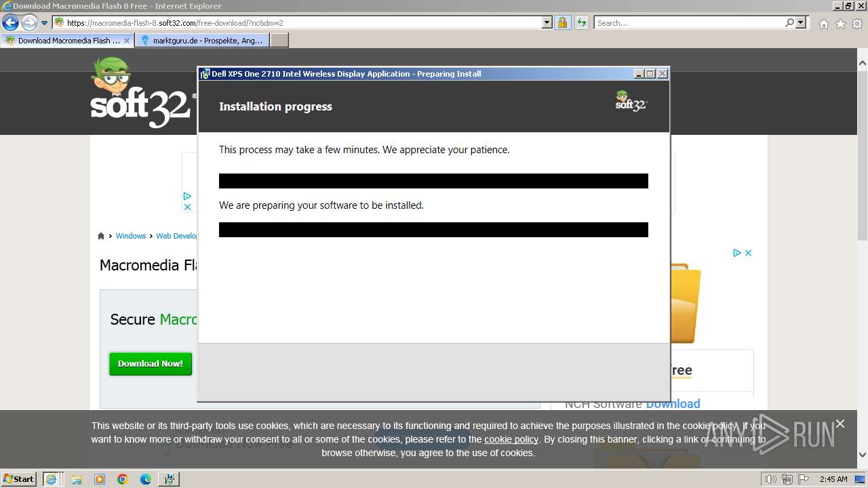Click the security lock icon
The height and width of the screenshot is (488, 868).
tap(562, 23)
